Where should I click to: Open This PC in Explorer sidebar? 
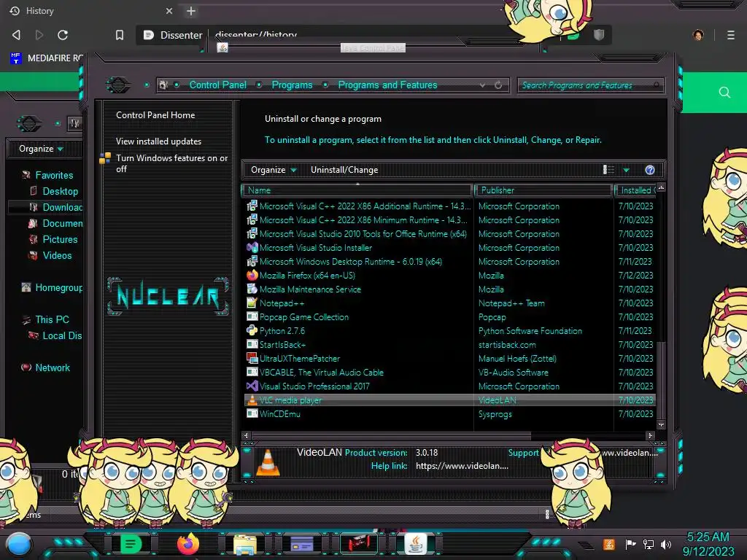coord(52,319)
